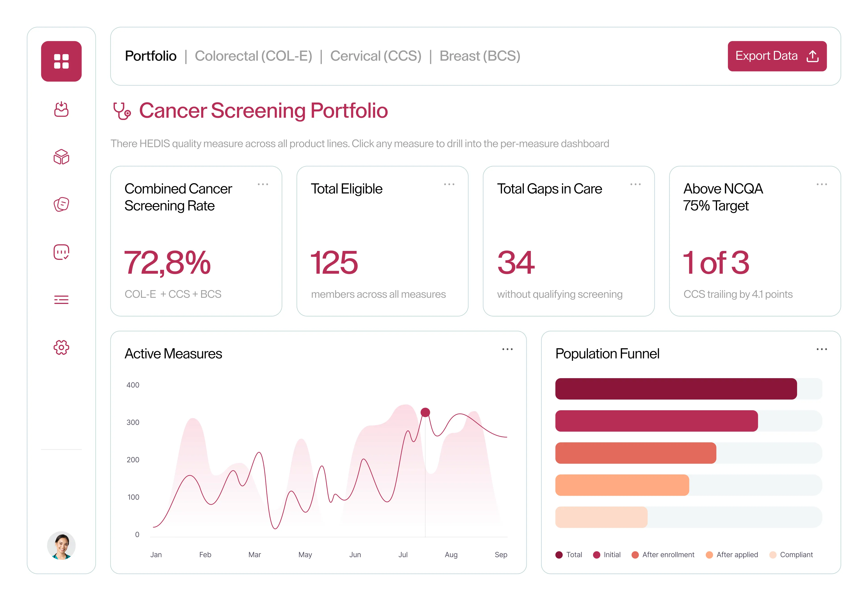Click the 'COL-E + CCS + BCS' subtitle
868x601 pixels.
[173, 294]
